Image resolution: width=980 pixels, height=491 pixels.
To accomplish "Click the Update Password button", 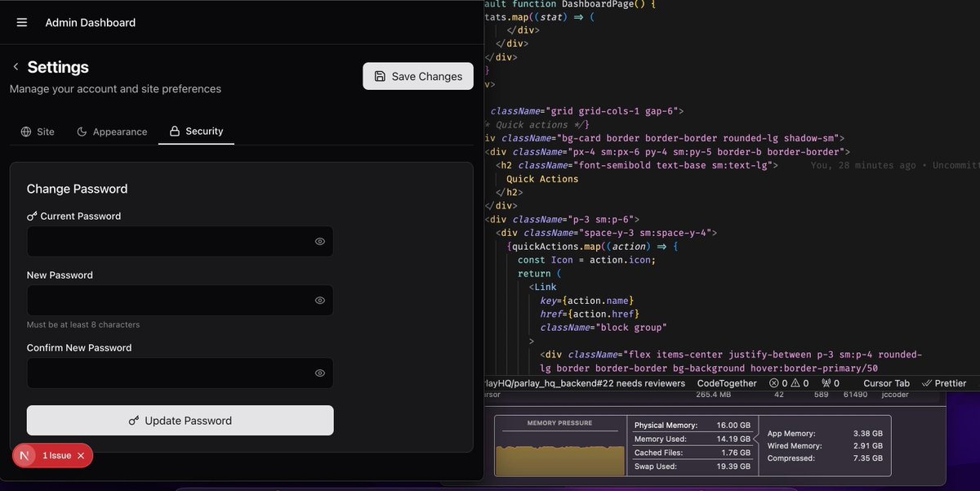I will click(x=180, y=421).
